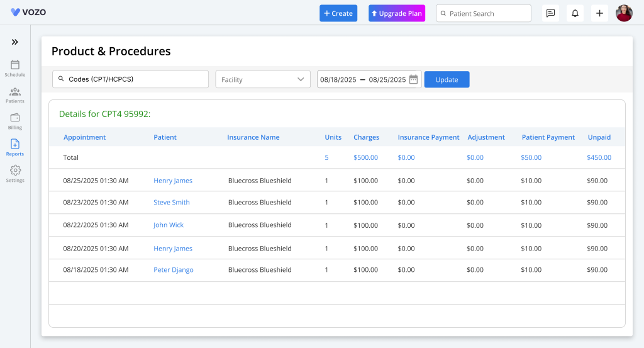Image resolution: width=644 pixels, height=348 pixels.
Task: Open the Billing wallet icon
Action: (x=15, y=118)
